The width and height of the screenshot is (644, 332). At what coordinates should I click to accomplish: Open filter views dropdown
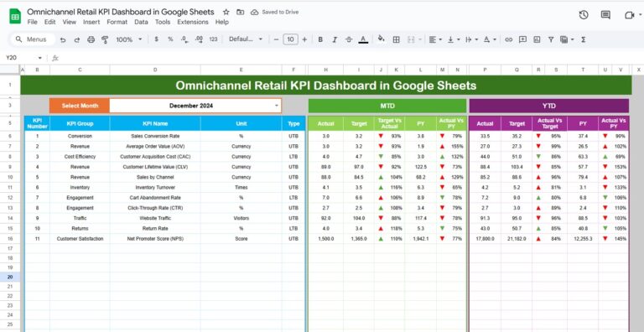567,39
